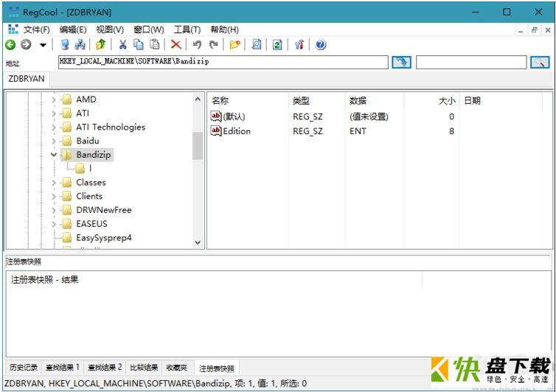This screenshot has width=556, height=392.
Task: Click the green Back navigation arrow
Action: pyautogui.click(x=10, y=45)
